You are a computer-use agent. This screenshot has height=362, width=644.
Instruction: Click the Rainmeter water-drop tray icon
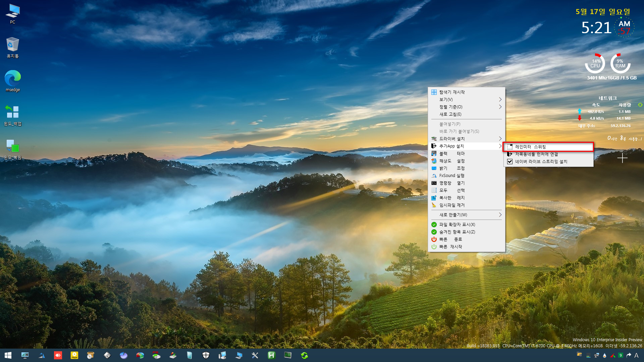(x=604, y=355)
